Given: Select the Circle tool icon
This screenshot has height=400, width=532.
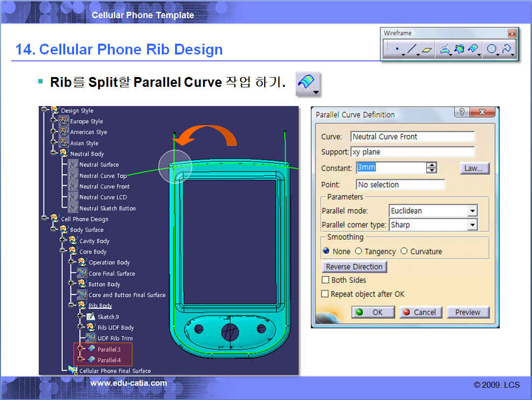Looking at the screenshot, I should 491,50.
